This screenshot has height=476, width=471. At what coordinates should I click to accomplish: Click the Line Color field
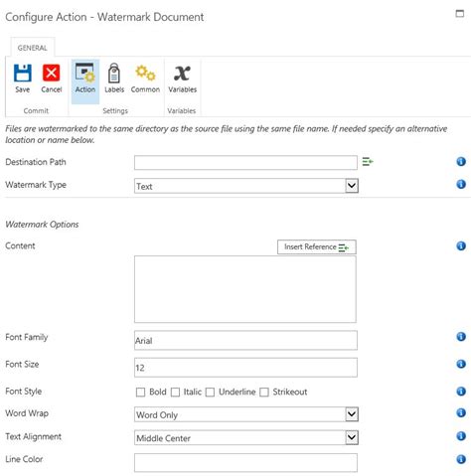(245, 462)
